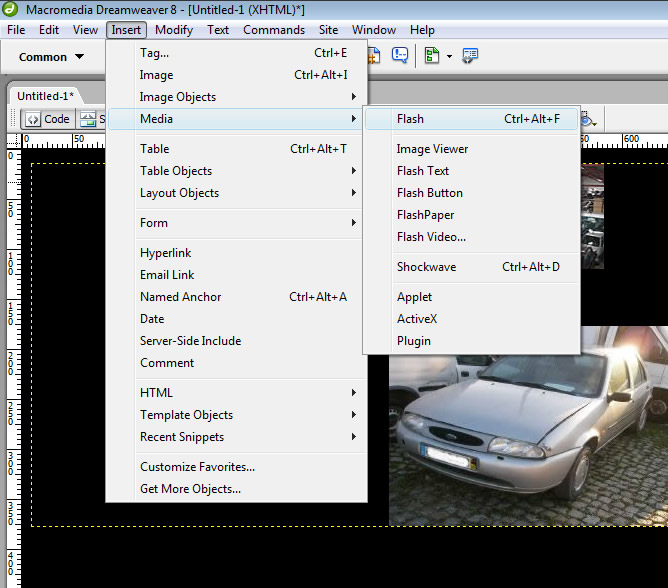668x588 pixels.
Task: Click the Visual Aids eye icon
Action: [587, 119]
